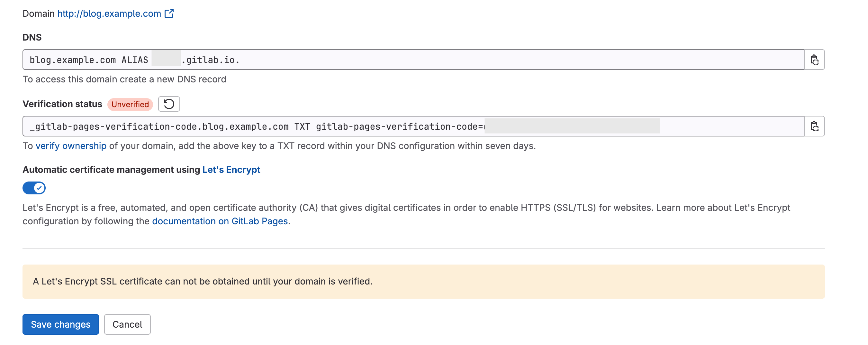Copy the TXT verification code to clipboard
Viewport: 868px width, 345px height.
tap(814, 126)
